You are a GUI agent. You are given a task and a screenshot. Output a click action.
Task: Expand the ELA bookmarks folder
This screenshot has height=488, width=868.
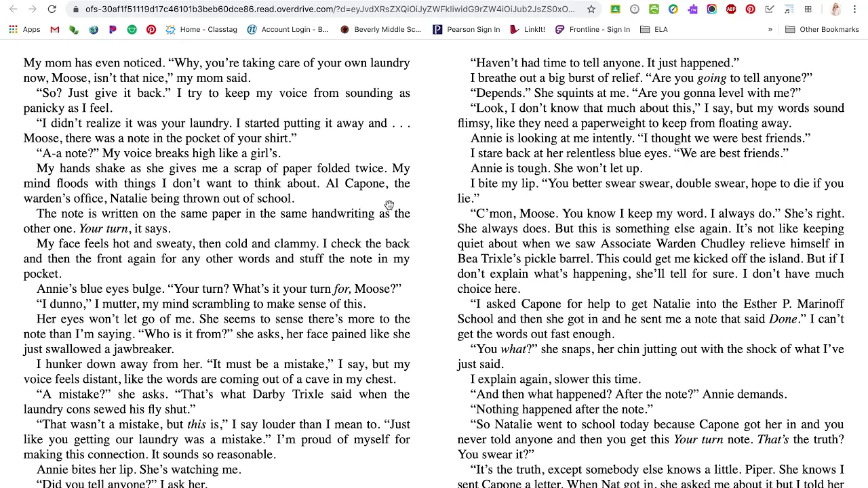(654, 30)
